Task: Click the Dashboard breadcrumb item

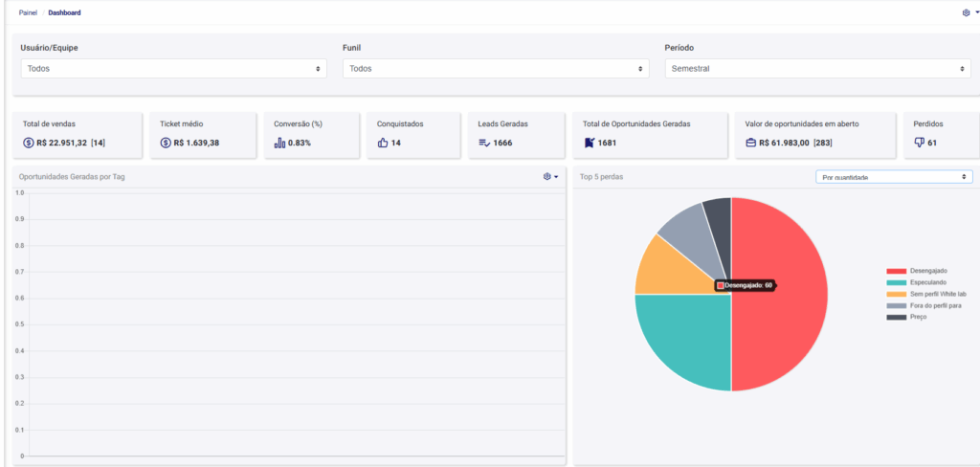Action: click(x=65, y=12)
